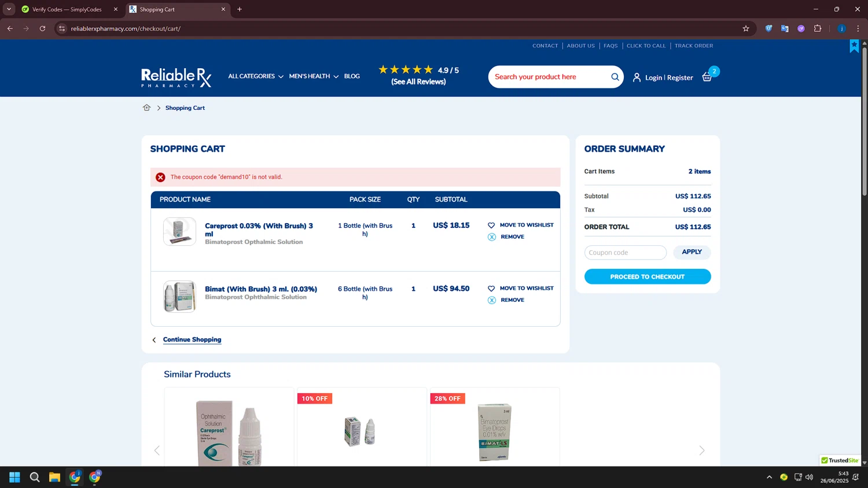Open File Explorer from taskbar
Screen dimensions: 868x488
54,477
